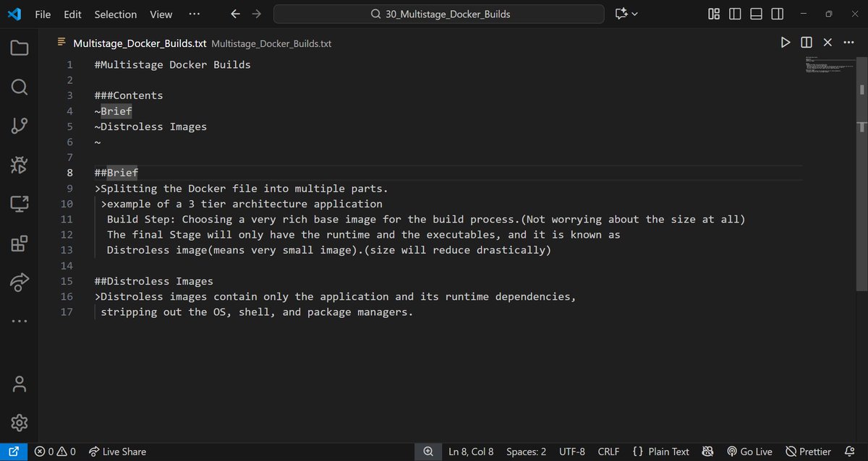The image size is (868, 461).
Task: Click the 'Build Step: Choosing' line
Action: click(x=426, y=219)
